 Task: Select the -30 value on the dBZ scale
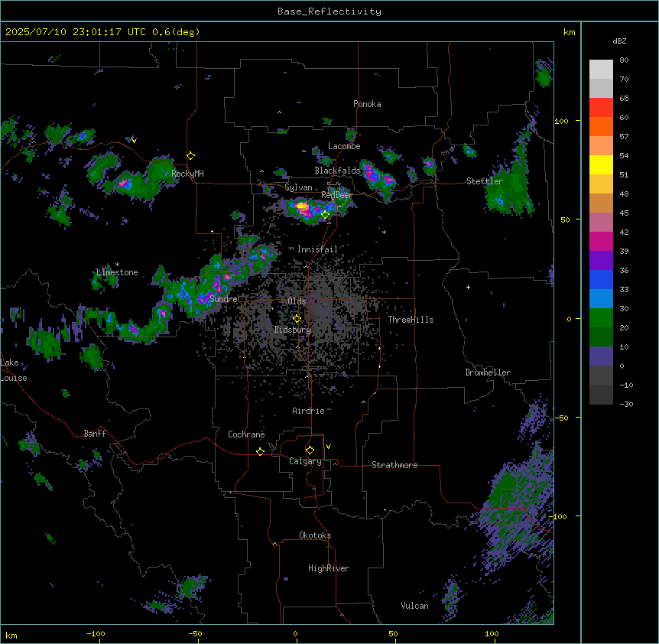626,404
